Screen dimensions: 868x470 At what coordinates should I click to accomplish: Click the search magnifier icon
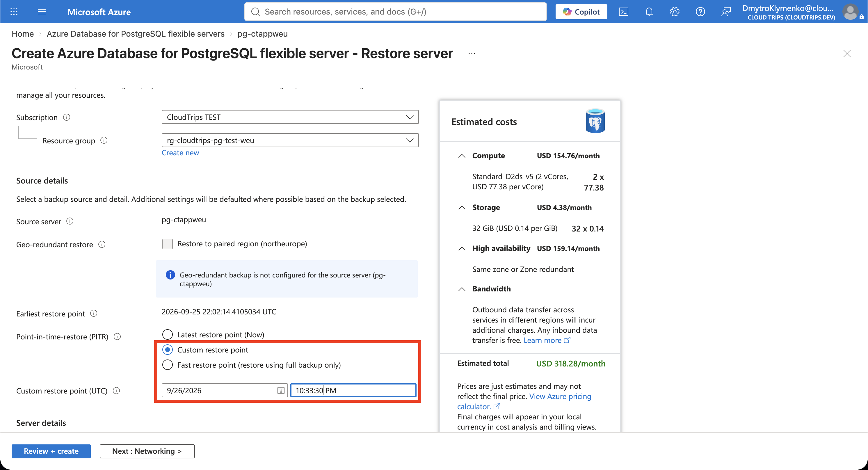256,12
